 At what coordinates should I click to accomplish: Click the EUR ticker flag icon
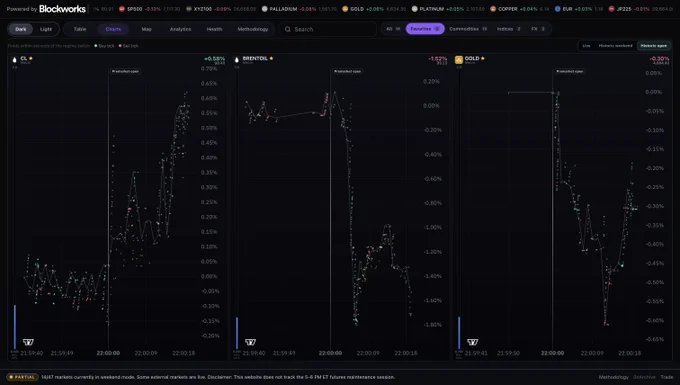[558, 9]
